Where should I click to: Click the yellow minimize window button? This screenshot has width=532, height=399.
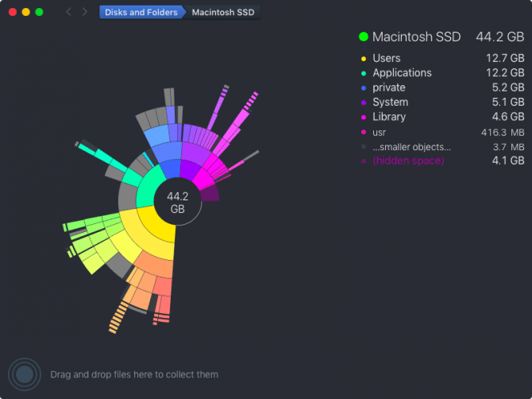tap(25, 12)
